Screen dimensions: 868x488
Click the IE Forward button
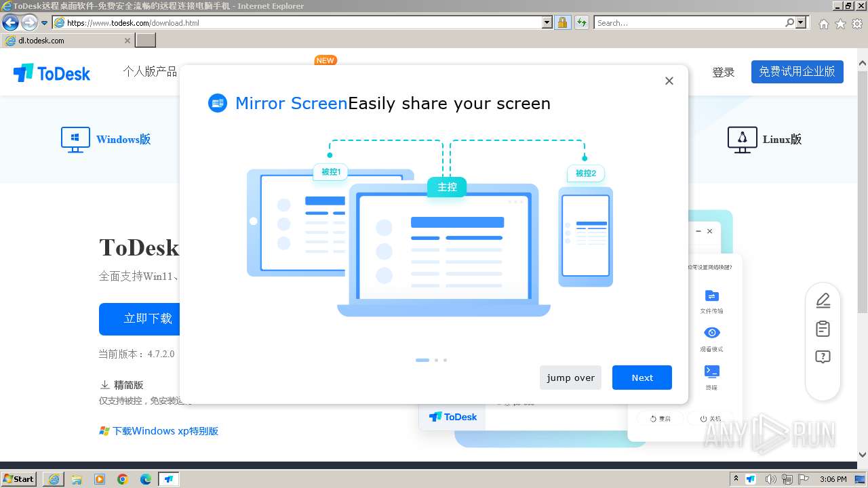(29, 22)
